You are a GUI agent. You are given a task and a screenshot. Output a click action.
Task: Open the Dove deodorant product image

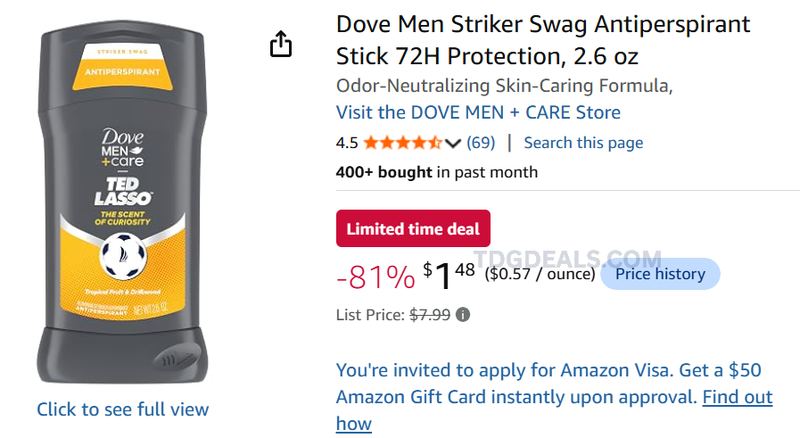(x=122, y=202)
